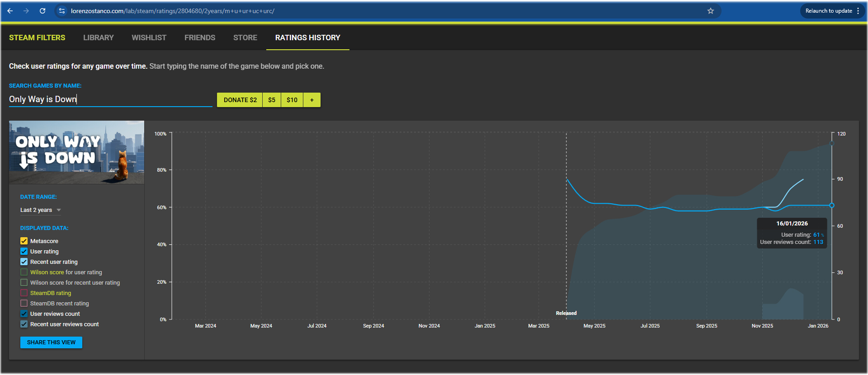The width and height of the screenshot is (868, 375).
Task: Disable the Recent user rating checkbox
Action: (x=24, y=262)
